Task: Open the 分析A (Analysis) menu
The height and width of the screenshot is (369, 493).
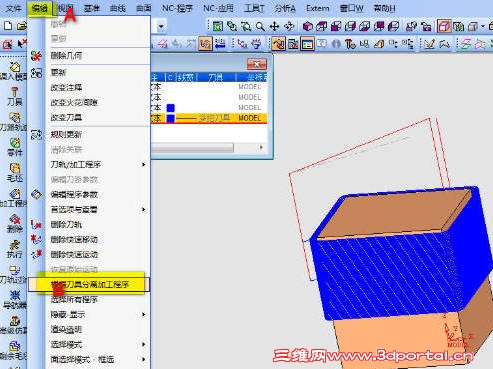Action: (285, 8)
